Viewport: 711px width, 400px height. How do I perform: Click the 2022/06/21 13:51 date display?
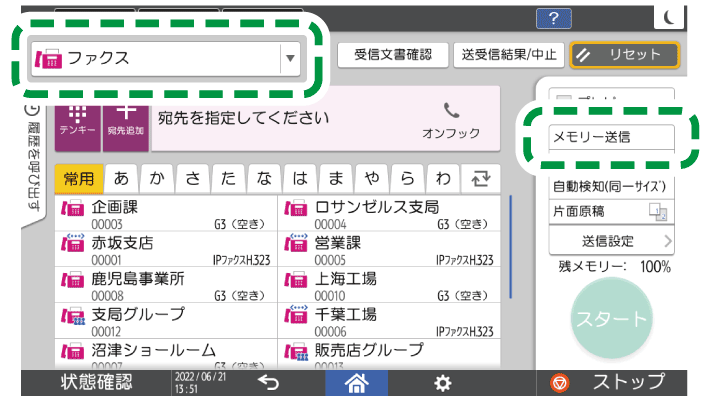200,383
